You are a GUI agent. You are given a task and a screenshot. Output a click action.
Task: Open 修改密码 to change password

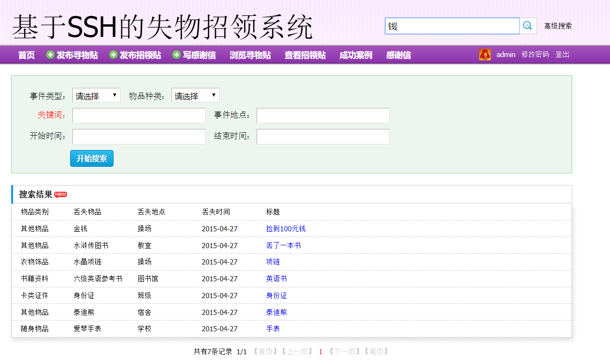pos(535,54)
